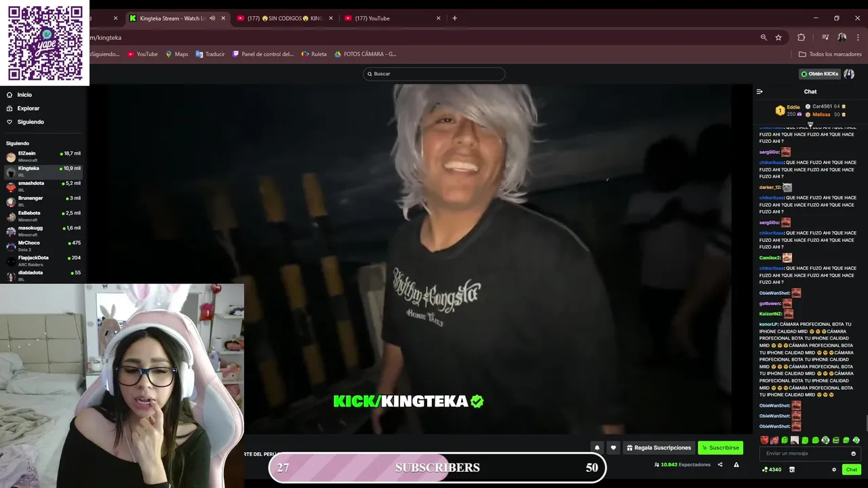
Task: Click the share icon next to Espectadores
Action: pos(720,465)
